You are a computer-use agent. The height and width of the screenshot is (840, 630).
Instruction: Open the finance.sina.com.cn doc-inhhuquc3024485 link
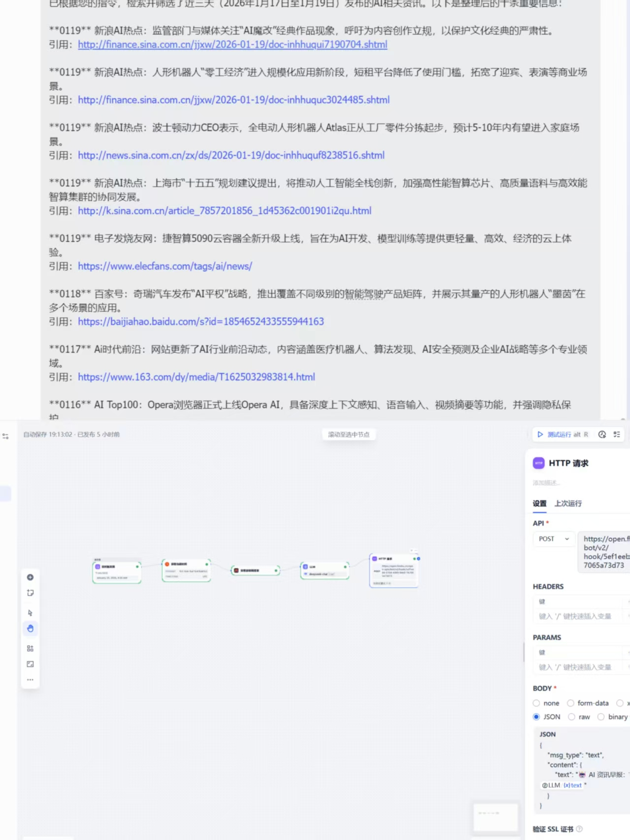tap(233, 99)
